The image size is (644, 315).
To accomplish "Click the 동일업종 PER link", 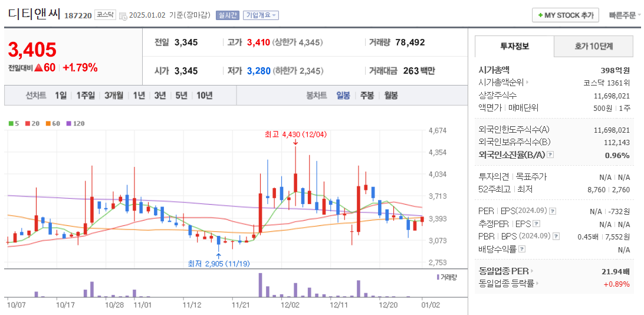I will (504, 271).
